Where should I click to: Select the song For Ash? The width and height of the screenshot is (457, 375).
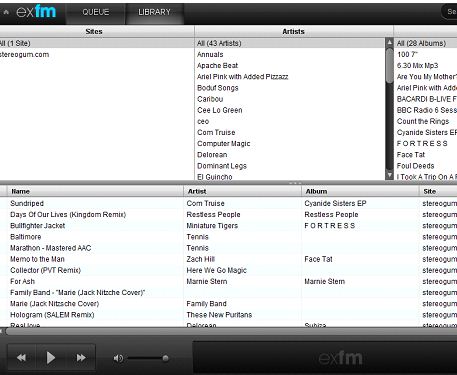tap(22, 281)
